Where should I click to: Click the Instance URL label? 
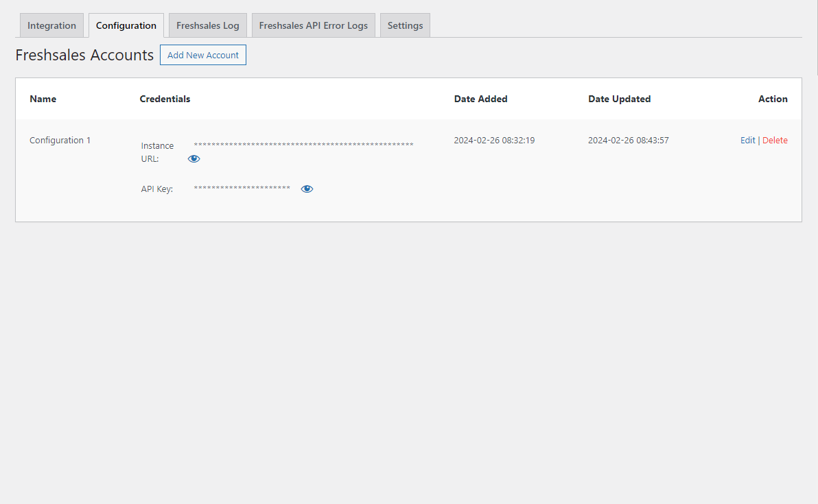157,152
